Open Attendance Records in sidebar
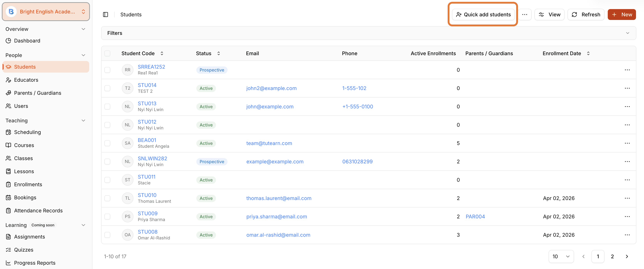Screen dimensions: 644x269 coord(46,210)
